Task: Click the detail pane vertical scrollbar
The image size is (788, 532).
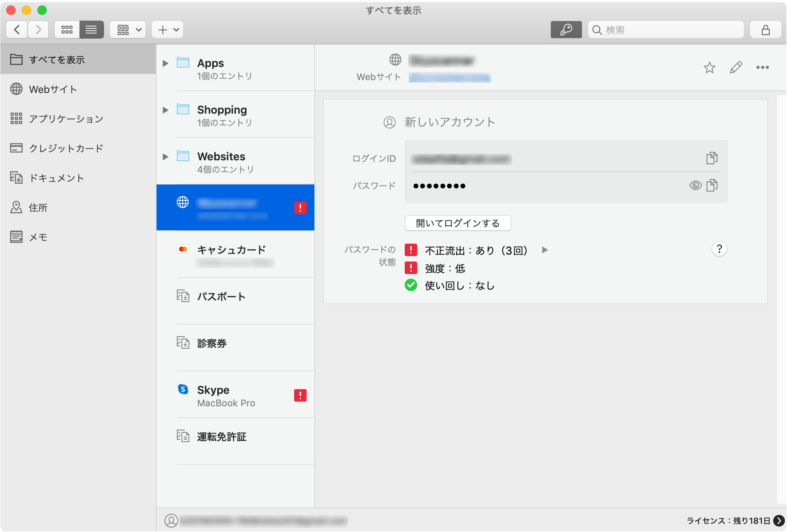Action: click(x=781, y=299)
